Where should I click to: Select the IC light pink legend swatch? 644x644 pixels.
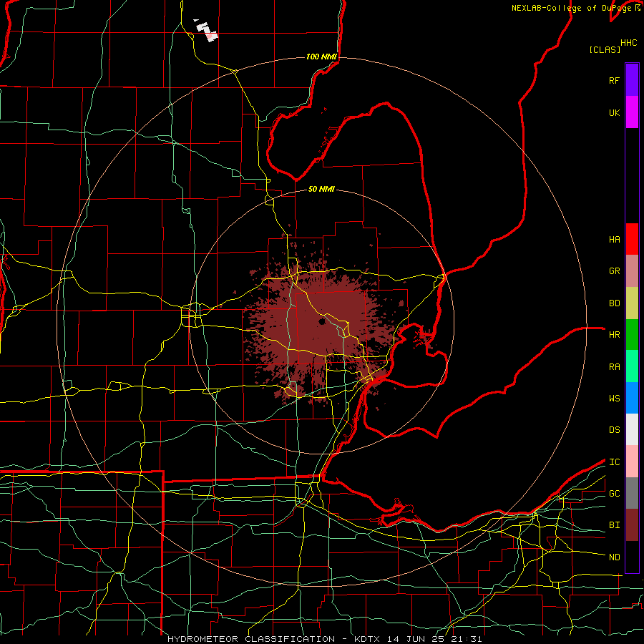(x=632, y=462)
